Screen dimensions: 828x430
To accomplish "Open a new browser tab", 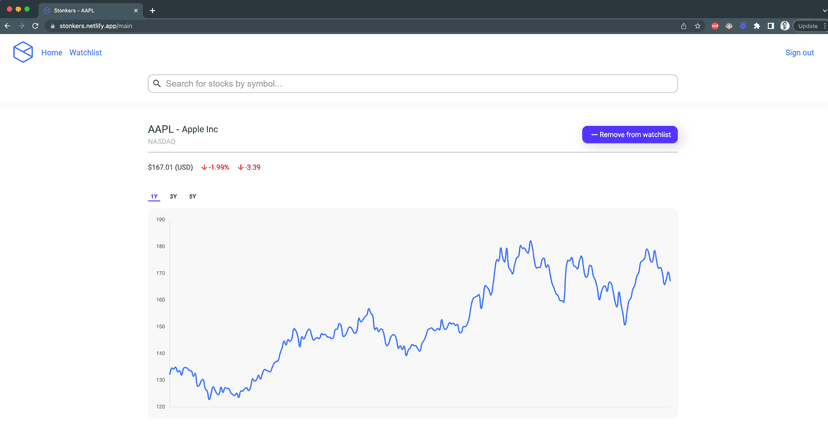I will point(153,10).
